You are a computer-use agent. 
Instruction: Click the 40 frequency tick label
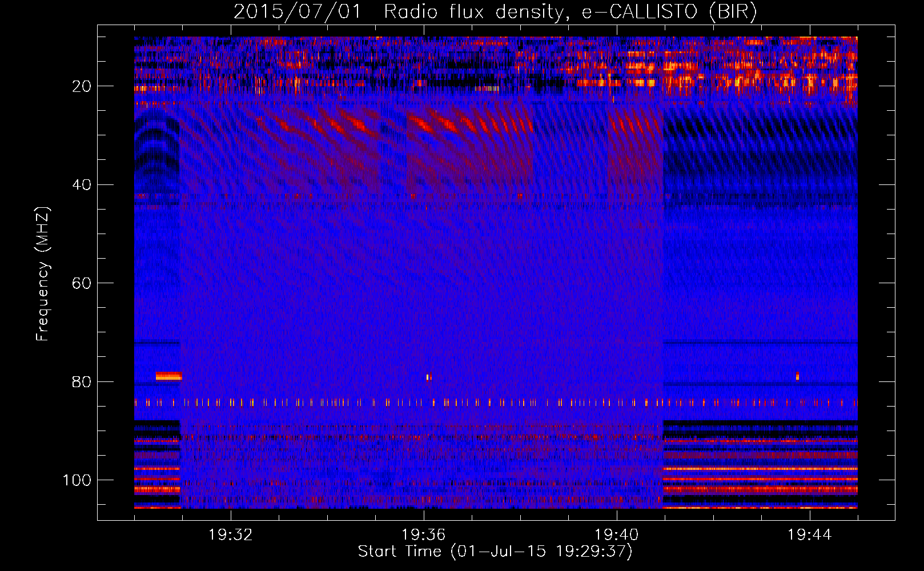coord(82,185)
